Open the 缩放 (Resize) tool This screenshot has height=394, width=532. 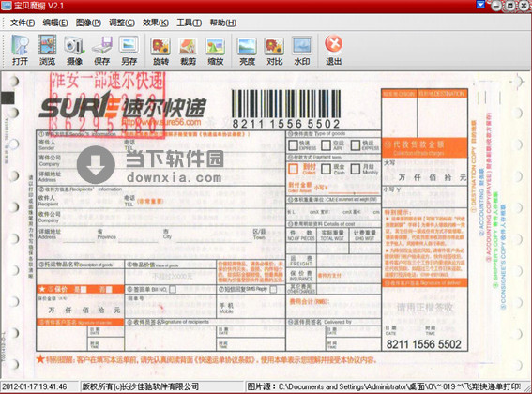click(x=216, y=50)
